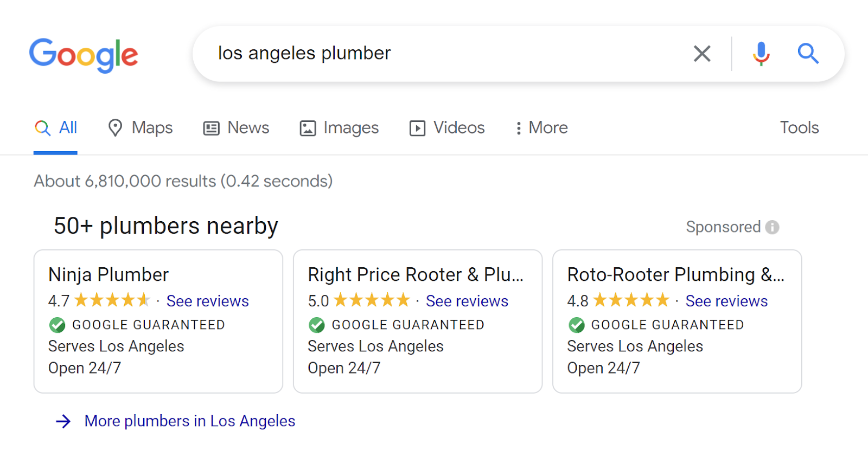Open the Videos results tab
This screenshot has width=868, height=463.
[447, 128]
